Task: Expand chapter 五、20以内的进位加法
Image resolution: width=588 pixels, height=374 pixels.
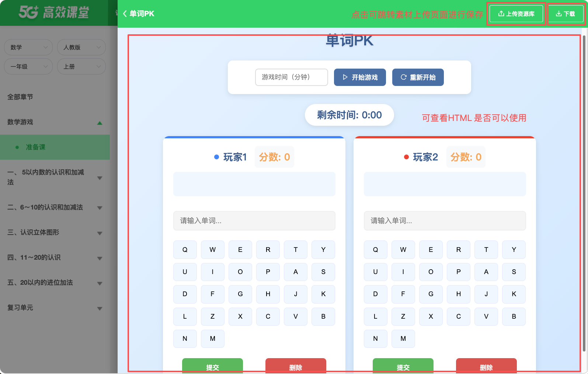Action: point(100,283)
